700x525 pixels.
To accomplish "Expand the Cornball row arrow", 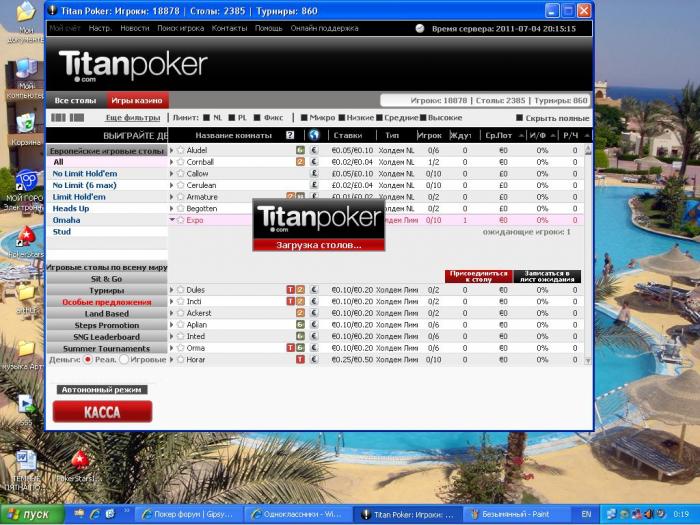I will pos(172,162).
